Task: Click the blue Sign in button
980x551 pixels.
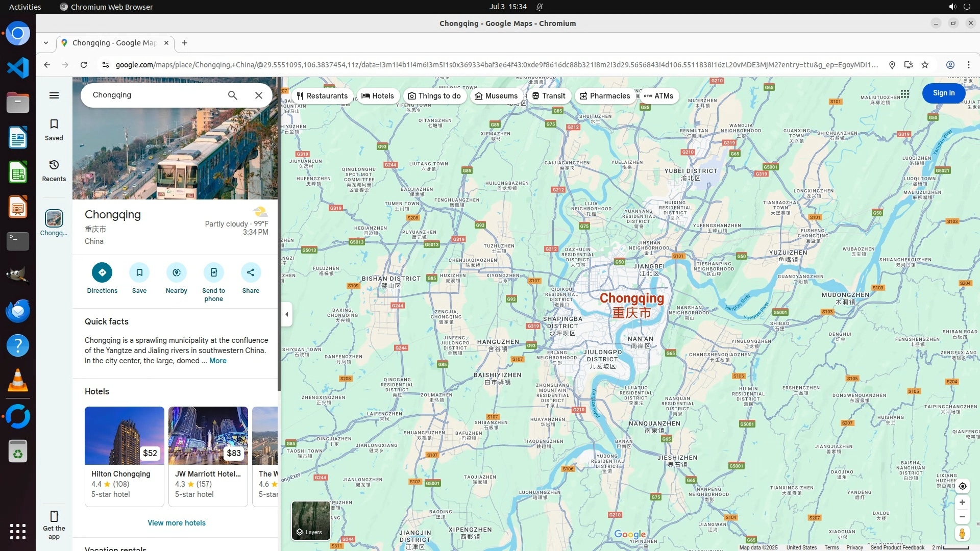Action: [x=943, y=93]
